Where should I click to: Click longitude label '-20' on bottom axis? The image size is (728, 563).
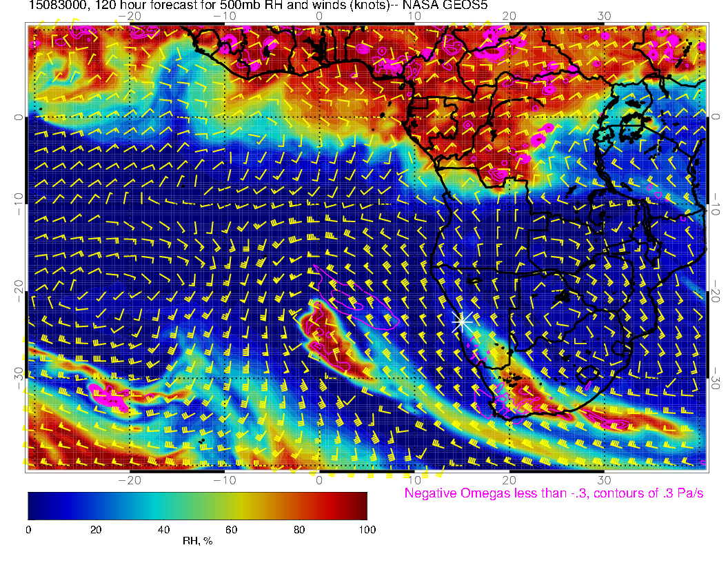[130, 480]
